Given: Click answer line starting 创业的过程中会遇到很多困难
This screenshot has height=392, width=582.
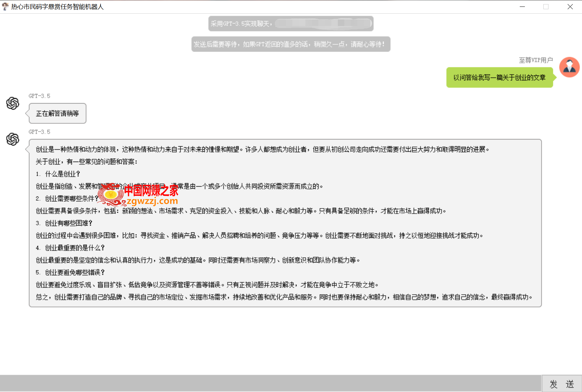Looking at the screenshot, I should [x=260, y=235].
